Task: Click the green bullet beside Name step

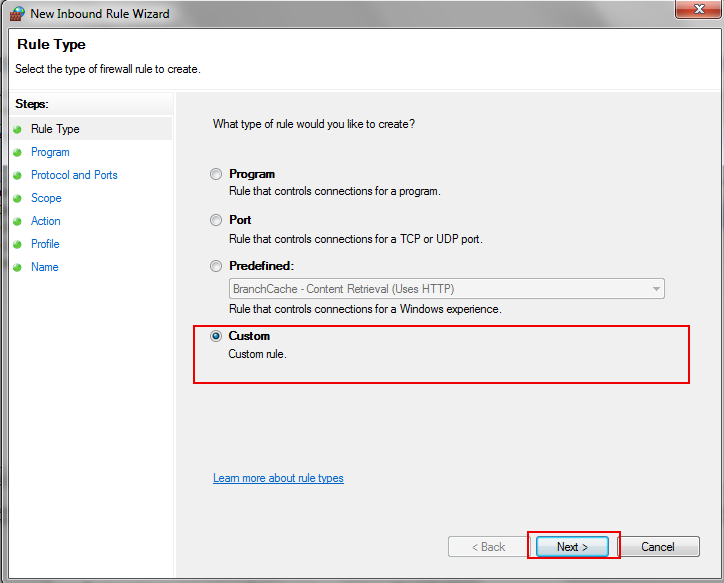Action: (x=17, y=268)
